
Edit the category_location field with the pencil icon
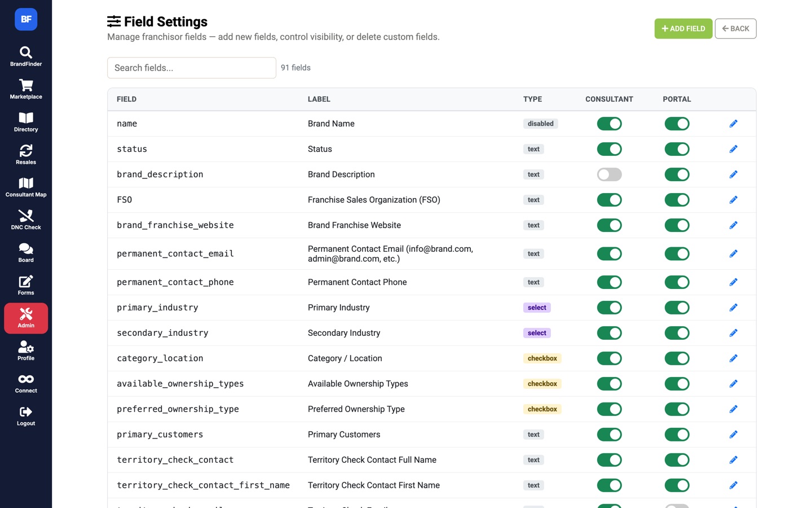tap(733, 358)
